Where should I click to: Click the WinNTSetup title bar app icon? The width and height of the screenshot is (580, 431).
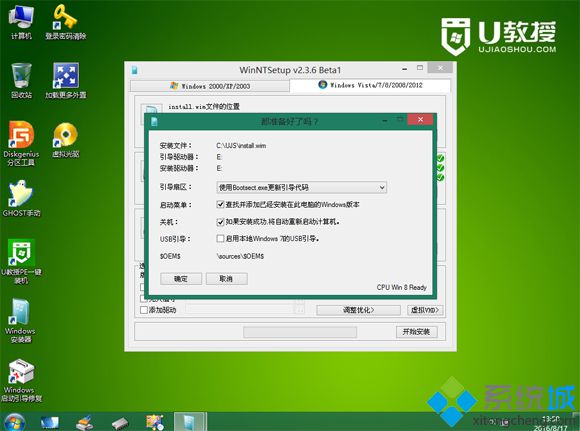coord(134,70)
